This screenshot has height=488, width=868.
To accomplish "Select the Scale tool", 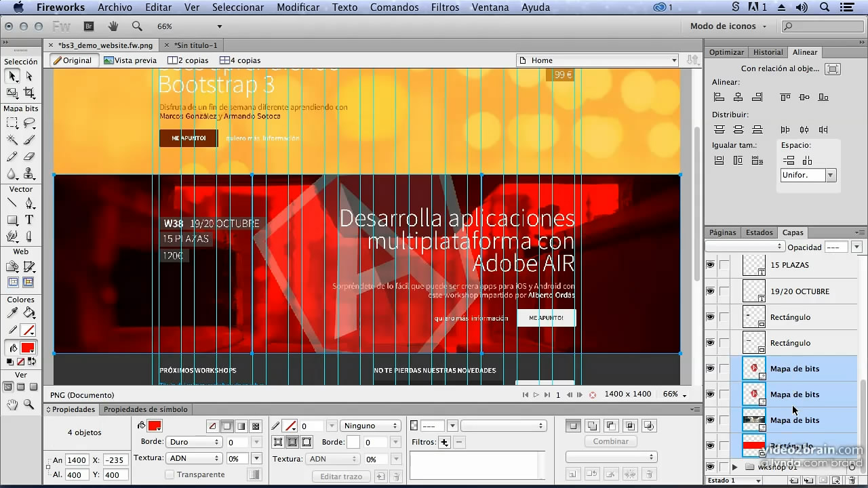I will [13, 93].
